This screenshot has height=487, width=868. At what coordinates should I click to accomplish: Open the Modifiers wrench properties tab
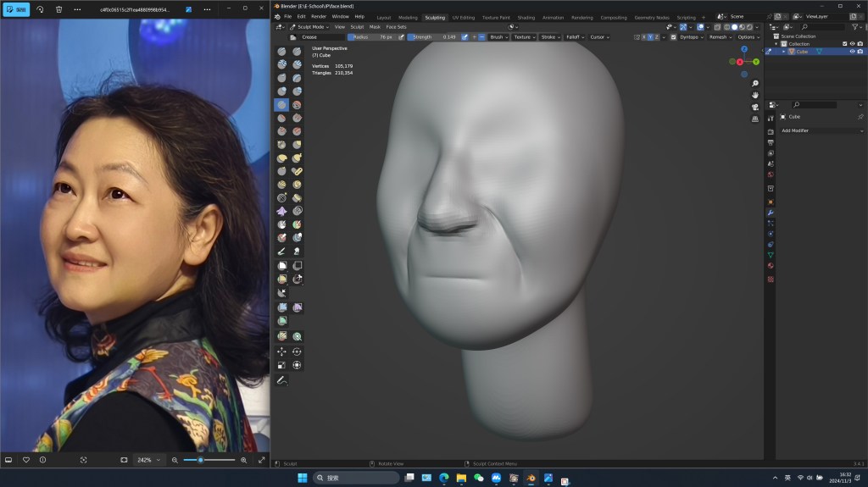(771, 212)
